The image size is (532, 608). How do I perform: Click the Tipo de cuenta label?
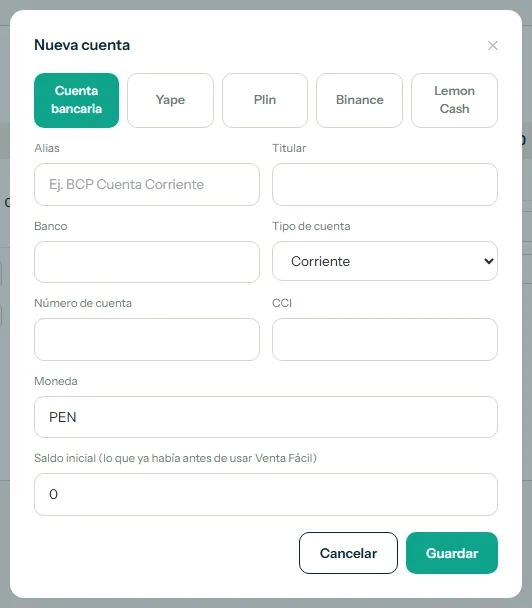pos(311,226)
